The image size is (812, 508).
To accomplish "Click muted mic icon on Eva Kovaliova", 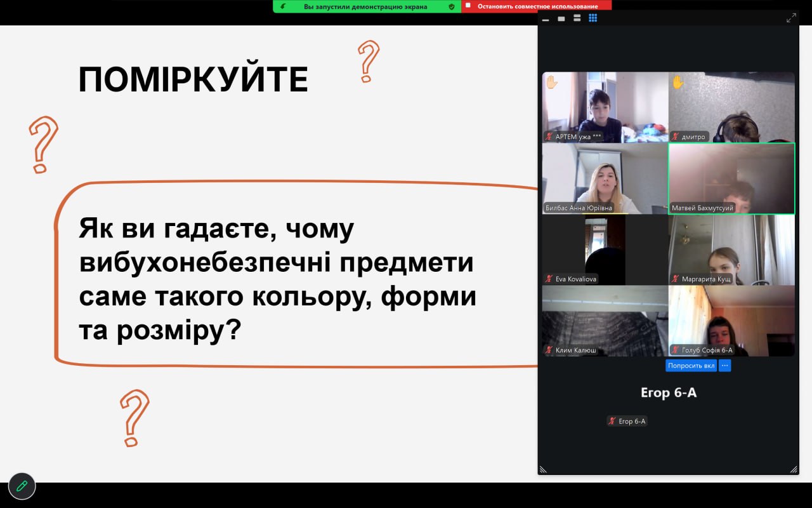I will click(549, 279).
